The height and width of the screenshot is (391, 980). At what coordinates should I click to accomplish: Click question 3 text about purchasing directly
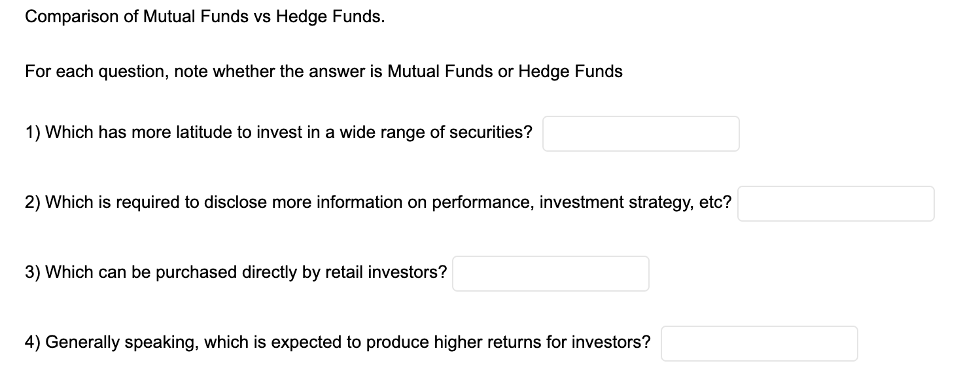tap(236, 272)
